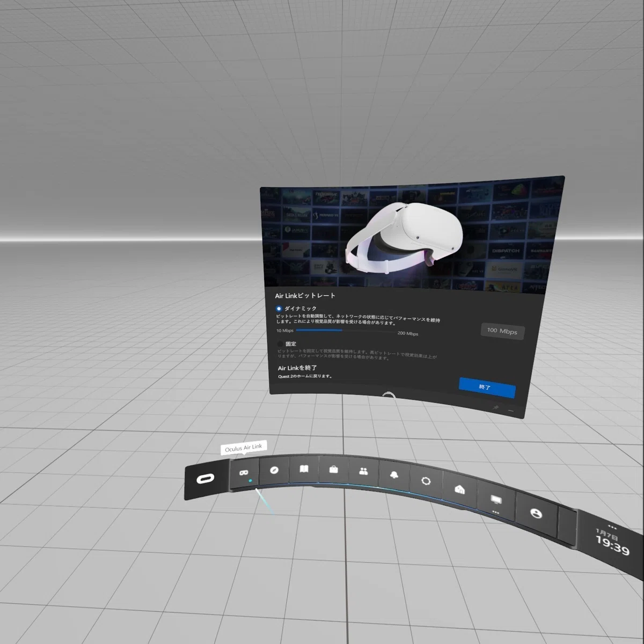Click the Oculus Air Link tooltip label
The width and height of the screenshot is (644, 644).
244,448
